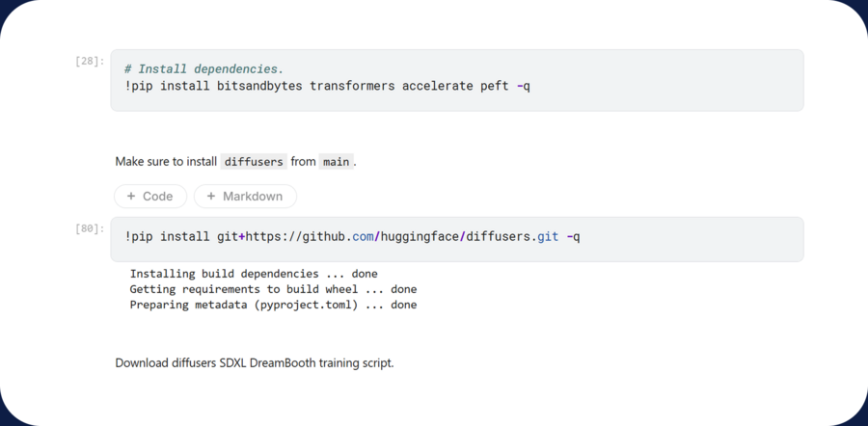Screen dimensions: 868x426
Task: Select the 'Download diffusers SDXL DreamBooth' text cell
Action: coord(254,363)
